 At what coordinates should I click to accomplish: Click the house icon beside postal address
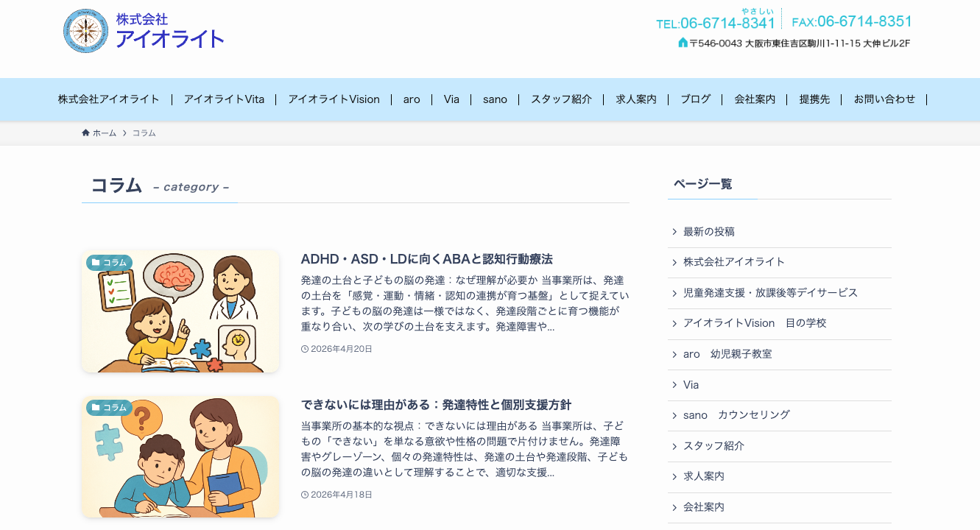[x=683, y=43]
